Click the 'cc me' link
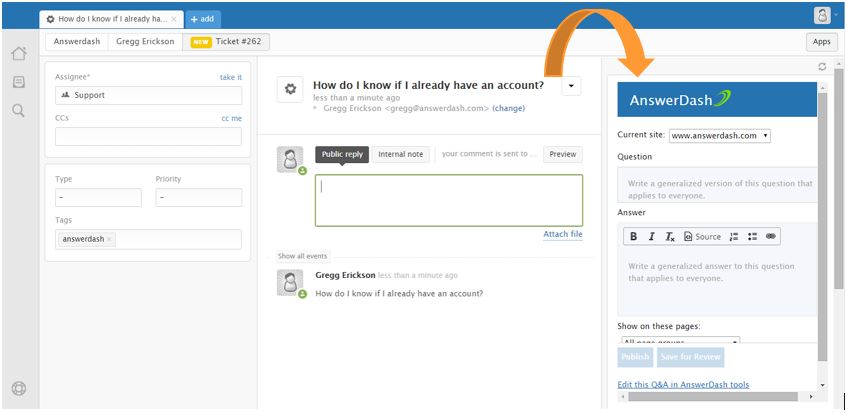The image size is (846, 413). pyautogui.click(x=231, y=118)
